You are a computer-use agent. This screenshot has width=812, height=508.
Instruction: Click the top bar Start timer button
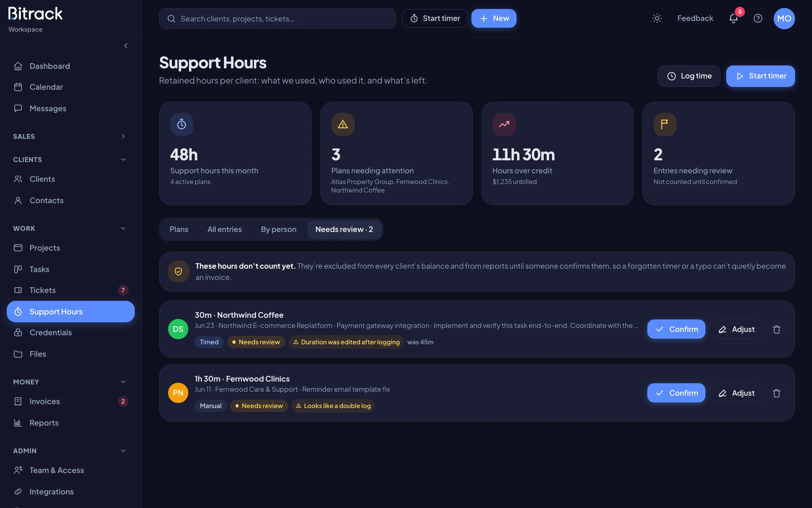tap(435, 18)
